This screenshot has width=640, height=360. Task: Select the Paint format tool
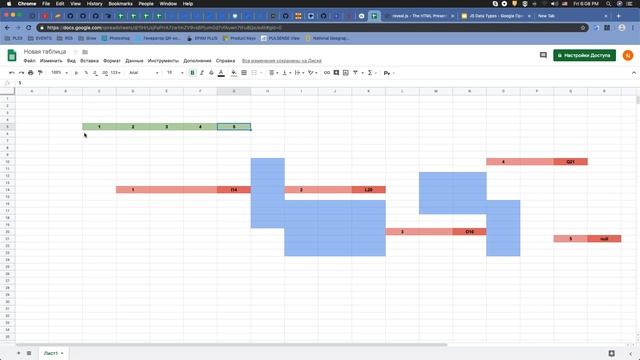point(40,73)
